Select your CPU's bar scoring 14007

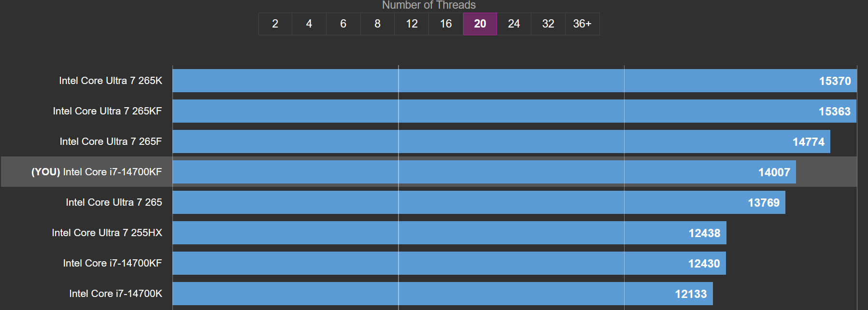coord(484,172)
